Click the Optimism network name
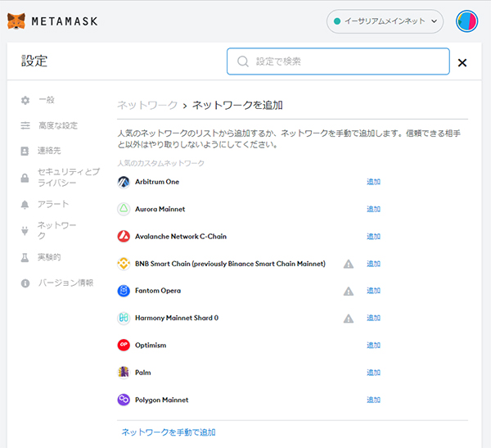The width and height of the screenshot is (491, 448). 151,345
